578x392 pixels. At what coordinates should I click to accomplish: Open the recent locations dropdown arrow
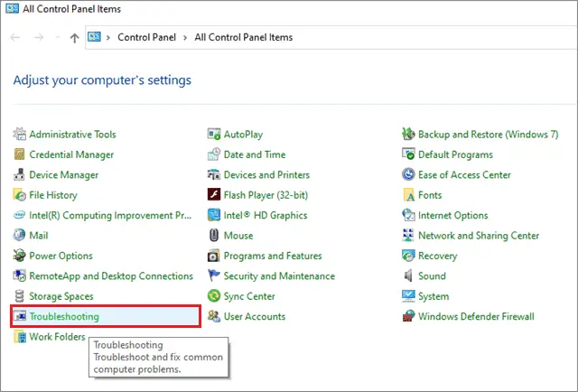click(57, 37)
